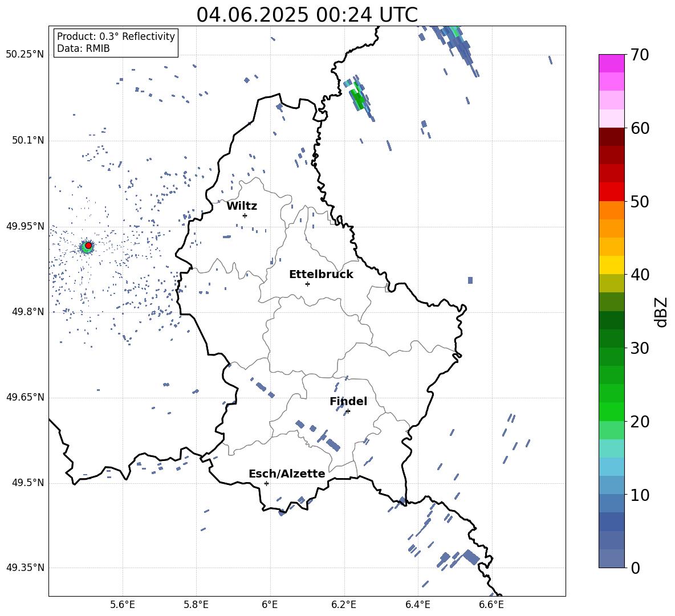Click the 49.65°N latitude label
Viewport: 675px width, 616px height.
[25, 397]
